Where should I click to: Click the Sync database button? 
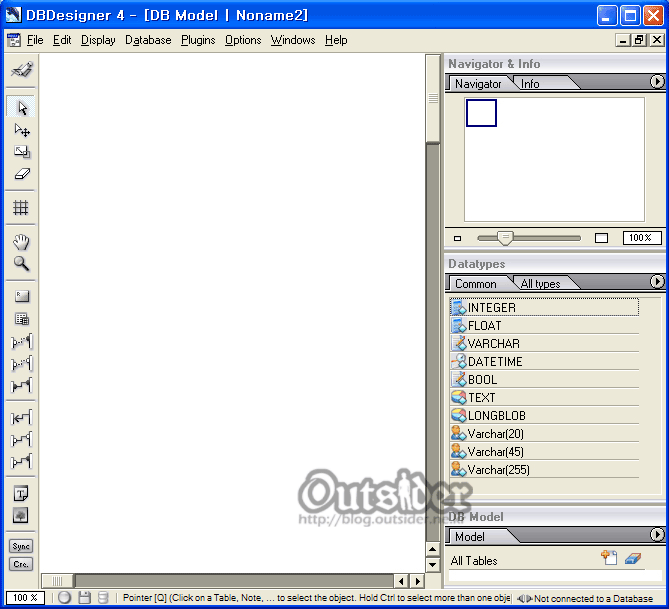tap(21, 546)
